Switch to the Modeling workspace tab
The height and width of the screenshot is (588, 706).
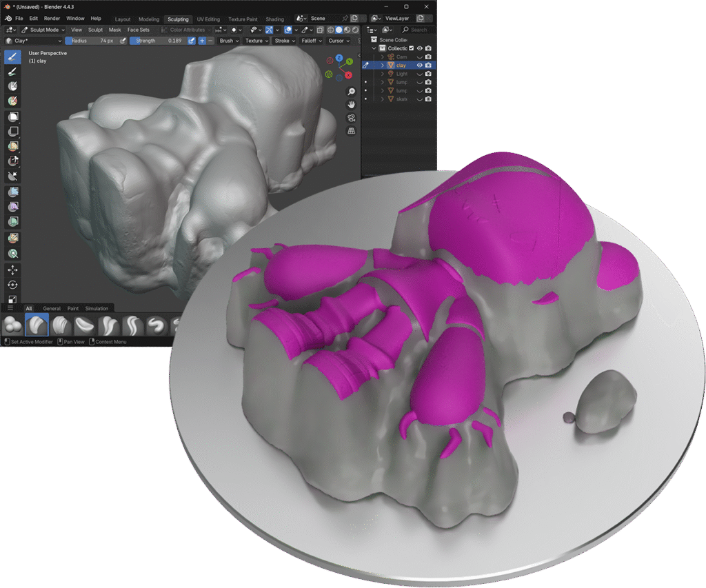click(x=149, y=19)
